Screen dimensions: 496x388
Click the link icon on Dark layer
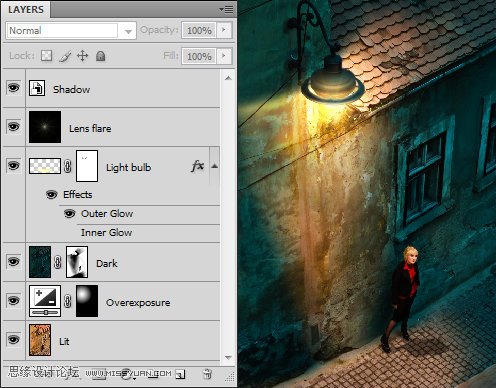pos(58,262)
